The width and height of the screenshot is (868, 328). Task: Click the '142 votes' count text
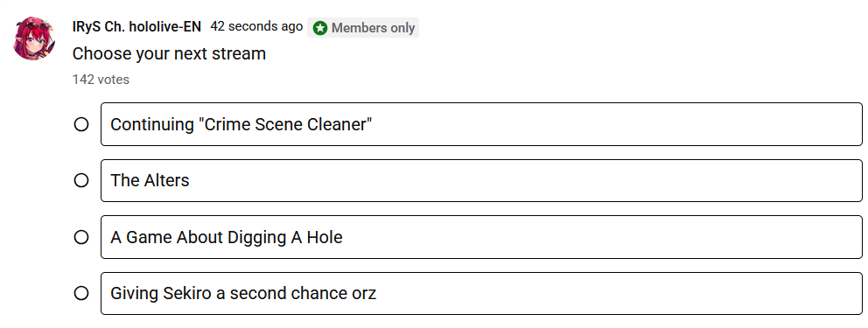101,80
